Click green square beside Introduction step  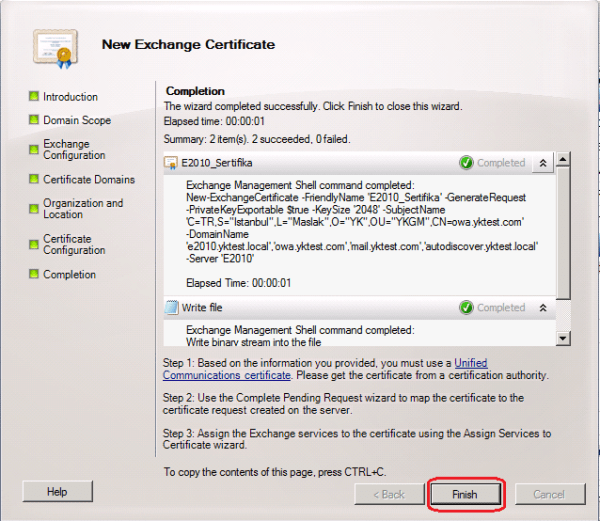click(x=34, y=96)
